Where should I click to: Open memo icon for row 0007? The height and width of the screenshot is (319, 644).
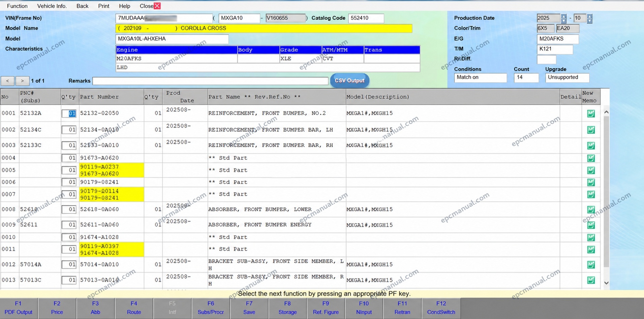point(591,194)
